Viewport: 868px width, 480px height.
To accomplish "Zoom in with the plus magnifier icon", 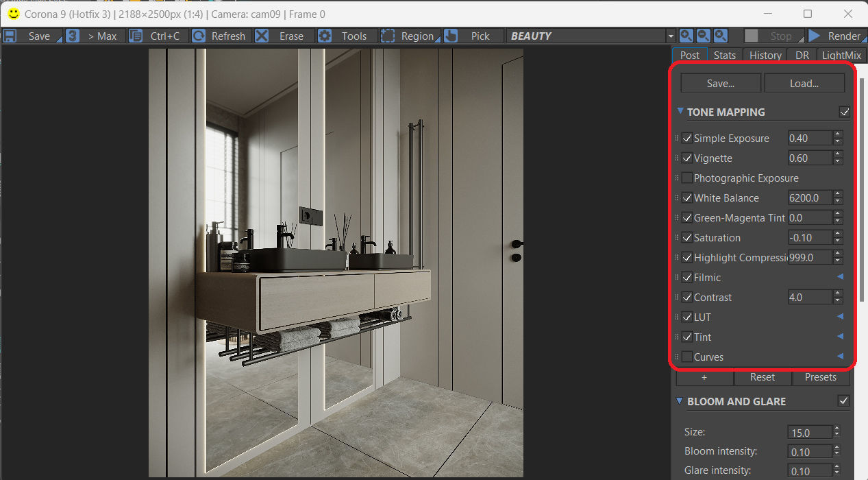I will (686, 36).
